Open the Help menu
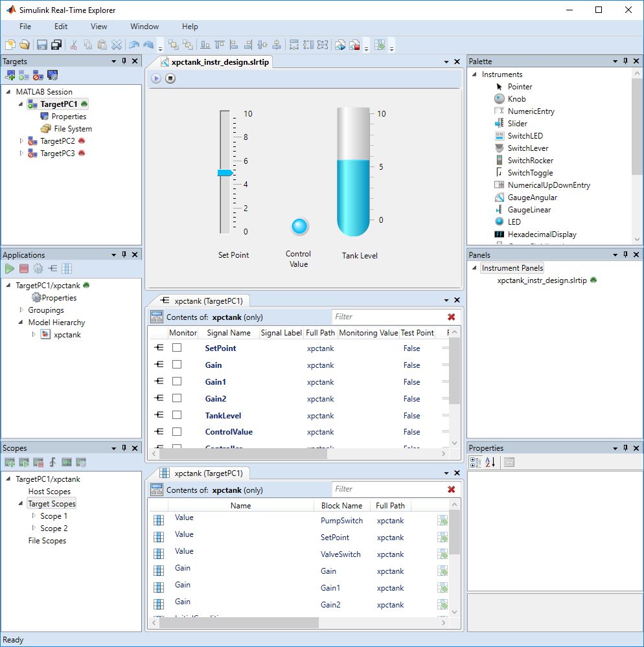Screen dimensions: 644x647 click(x=190, y=27)
